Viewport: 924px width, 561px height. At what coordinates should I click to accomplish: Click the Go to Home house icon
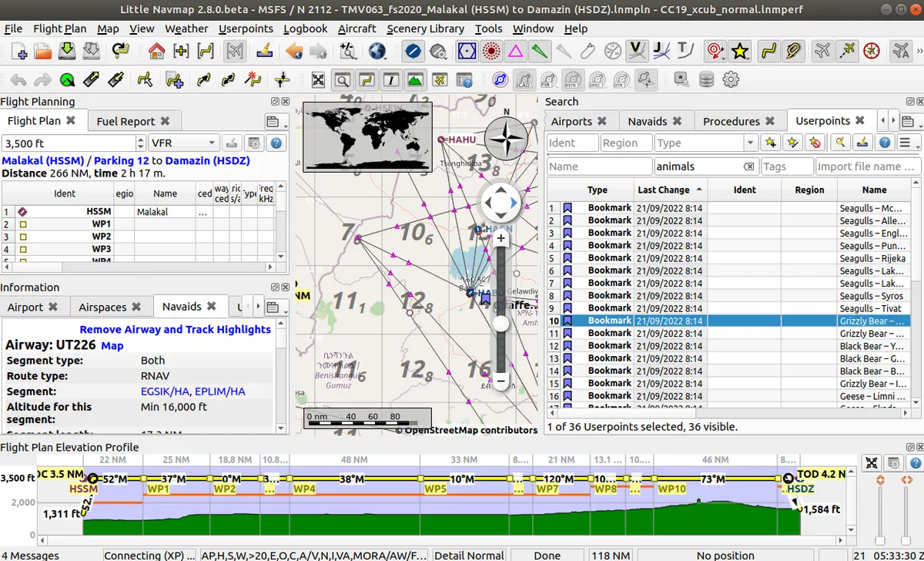coord(156,52)
